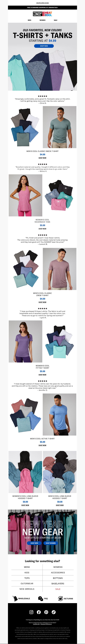85x644 pixels.
Task: Click the FAQ speech bubble icon
Action: click(x=40, y=598)
